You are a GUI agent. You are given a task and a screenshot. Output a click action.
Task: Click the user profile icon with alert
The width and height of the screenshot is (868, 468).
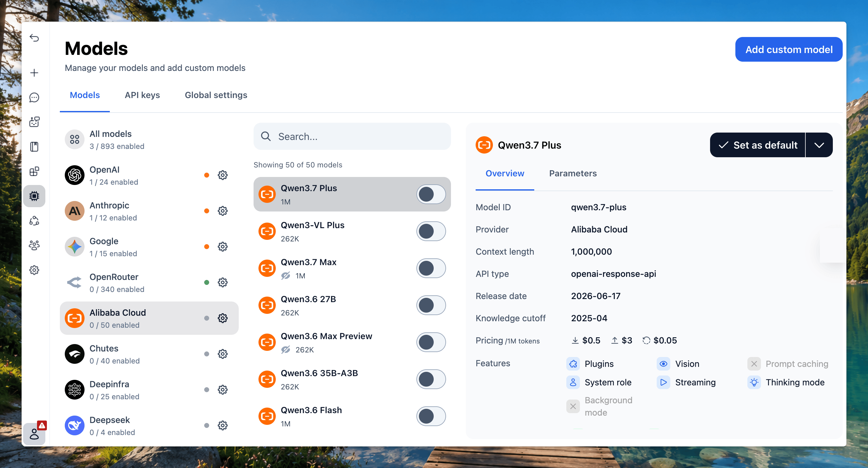(34, 434)
